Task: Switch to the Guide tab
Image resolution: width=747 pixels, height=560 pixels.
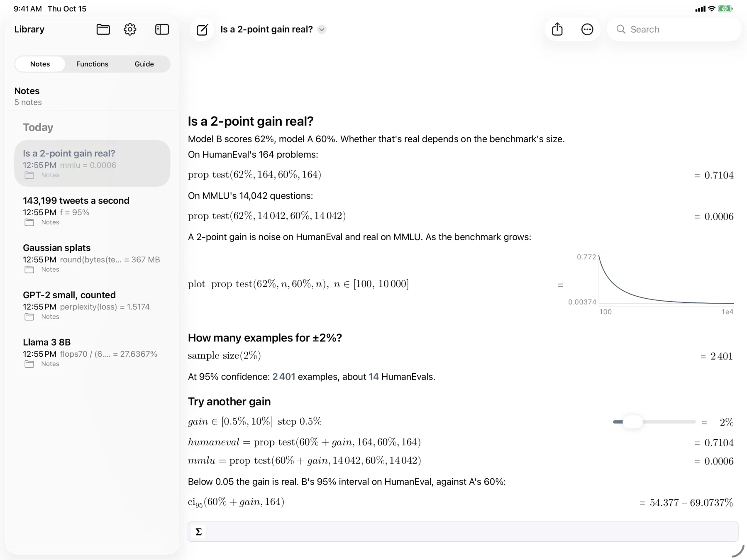Action: (x=144, y=64)
